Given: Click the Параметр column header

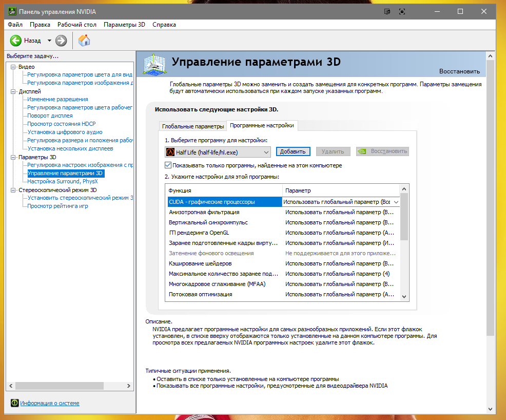Looking at the screenshot, I should pyautogui.click(x=341, y=190).
